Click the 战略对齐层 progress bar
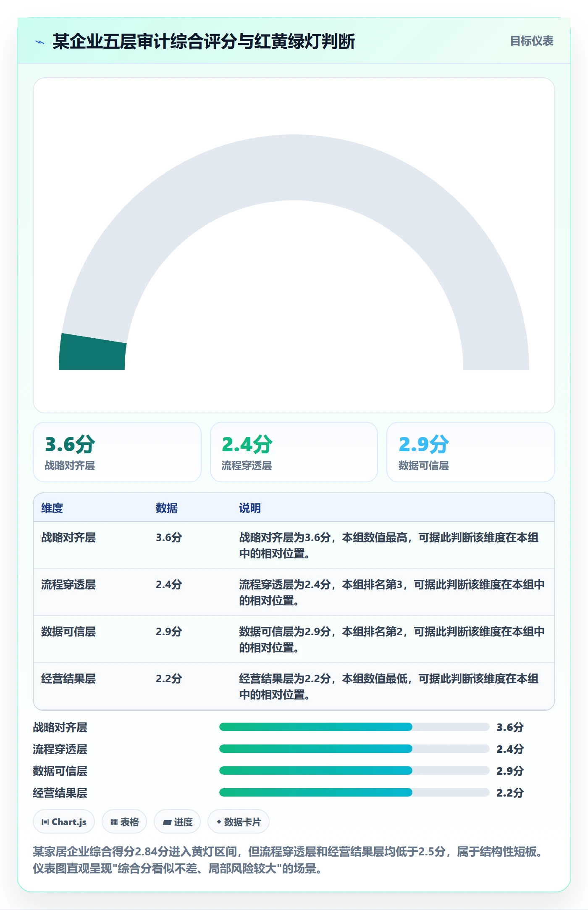588x910 pixels. click(x=354, y=727)
